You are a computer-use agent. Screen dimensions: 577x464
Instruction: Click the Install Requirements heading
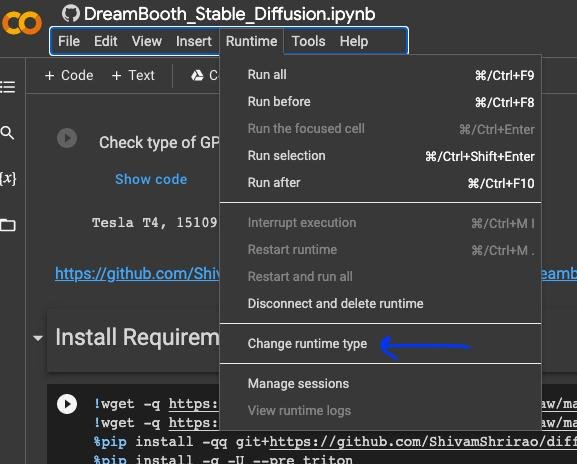click(137, 337)
